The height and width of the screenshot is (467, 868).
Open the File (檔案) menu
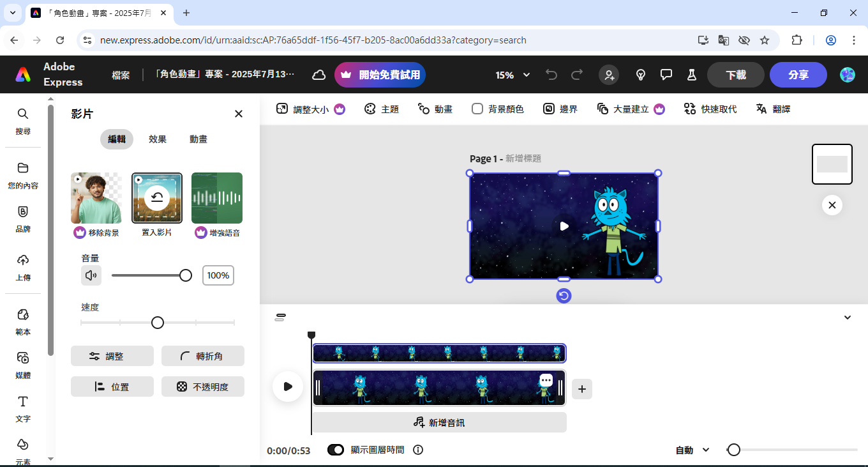pyautogui.click(x=121, y=75)
